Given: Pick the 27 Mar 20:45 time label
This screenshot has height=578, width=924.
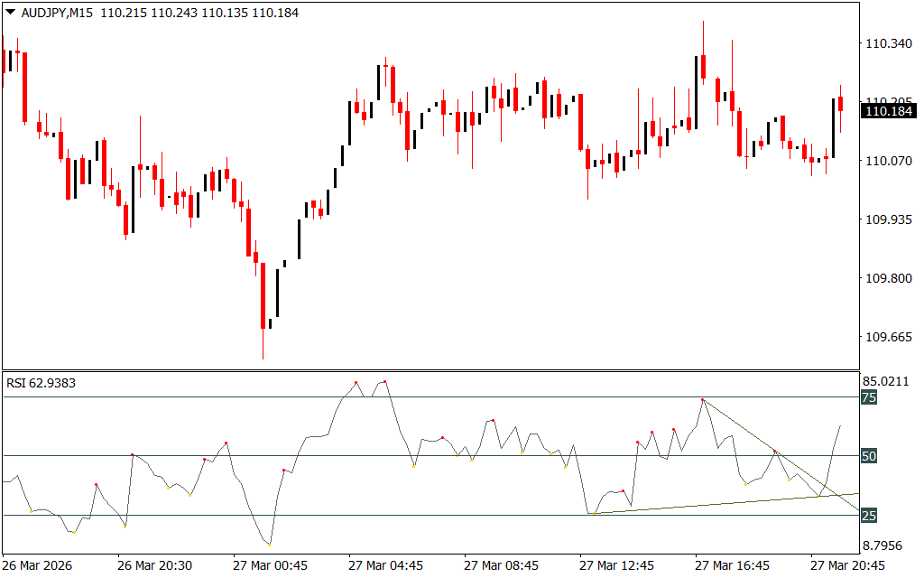Looking at the screenshot, I should pos(847,565).
